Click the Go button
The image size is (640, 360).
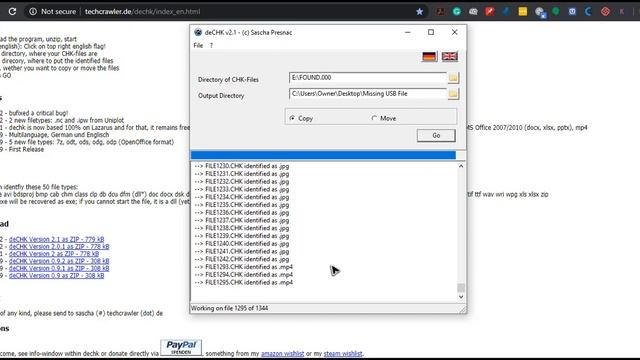436,136
